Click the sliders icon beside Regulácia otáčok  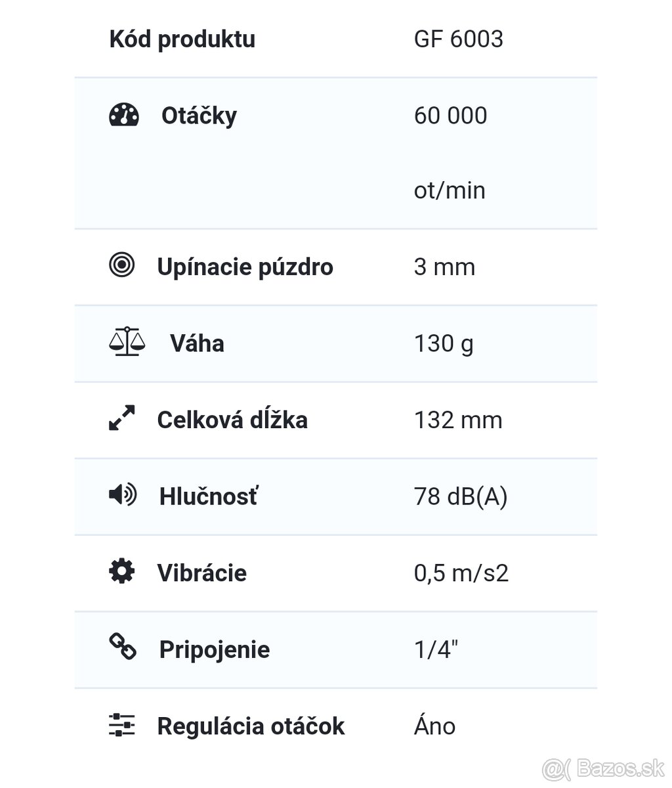click(121, 724)
